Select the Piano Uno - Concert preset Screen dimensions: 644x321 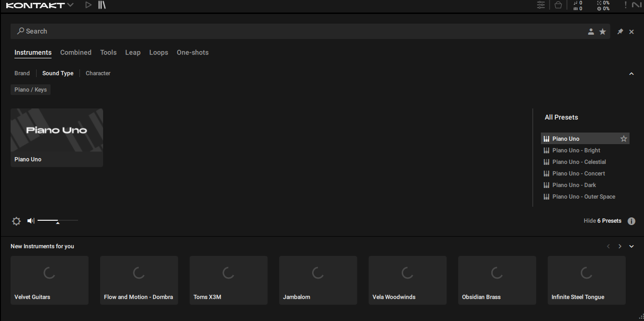pos(585,174)
